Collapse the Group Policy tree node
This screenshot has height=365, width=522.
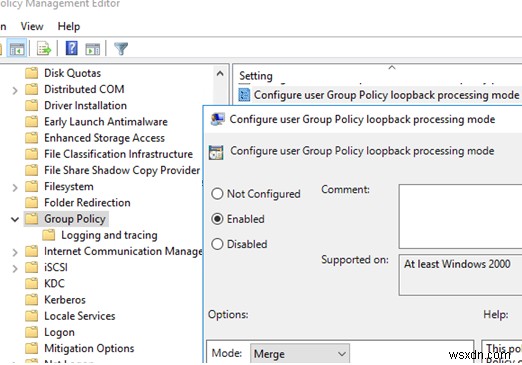[x=15, y=219]
